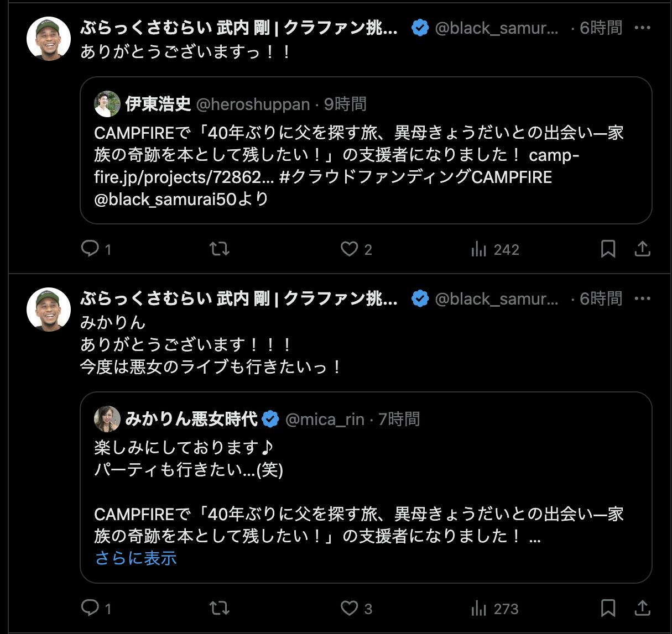View analytics showing 273 views

tap(495, 609)
